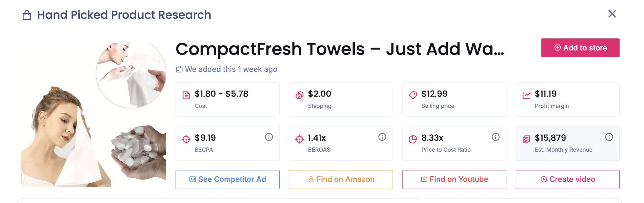Click Create video
Image resolution: width=644 pixels, height=203 pixels.
pyautogui.click(x=567, y=179)
